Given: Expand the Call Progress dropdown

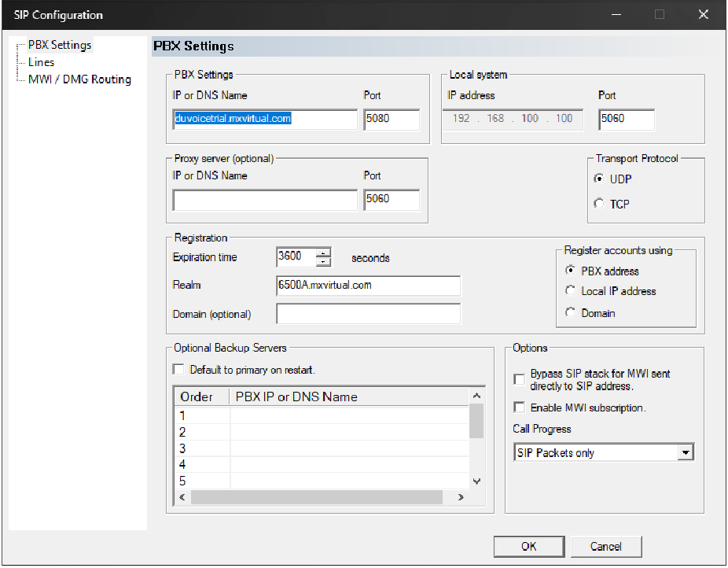Looking at the screenshot, I should point(686,452).
